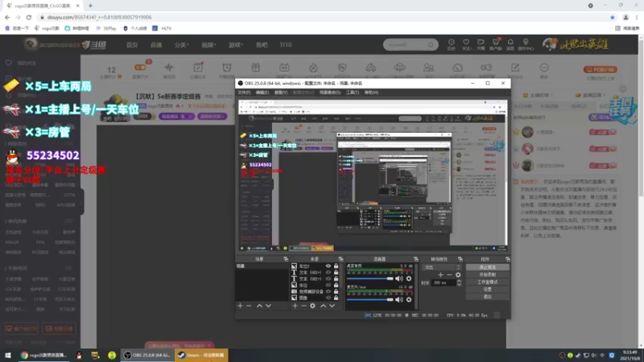This screenshot has width=644, height=362.
Task: Open microphone/Aux settings gear
Action: tap(409, 299)
